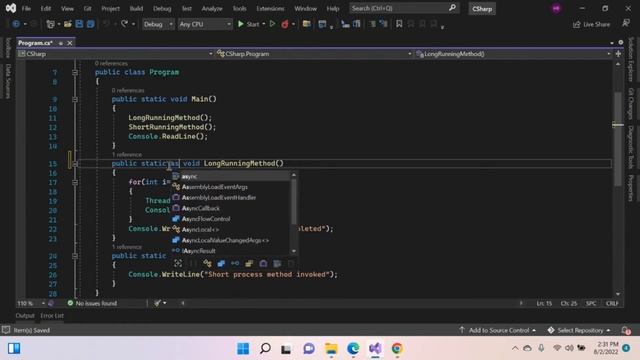
Task: Click Start Without Debugging icon
Action: coord(273,24)
